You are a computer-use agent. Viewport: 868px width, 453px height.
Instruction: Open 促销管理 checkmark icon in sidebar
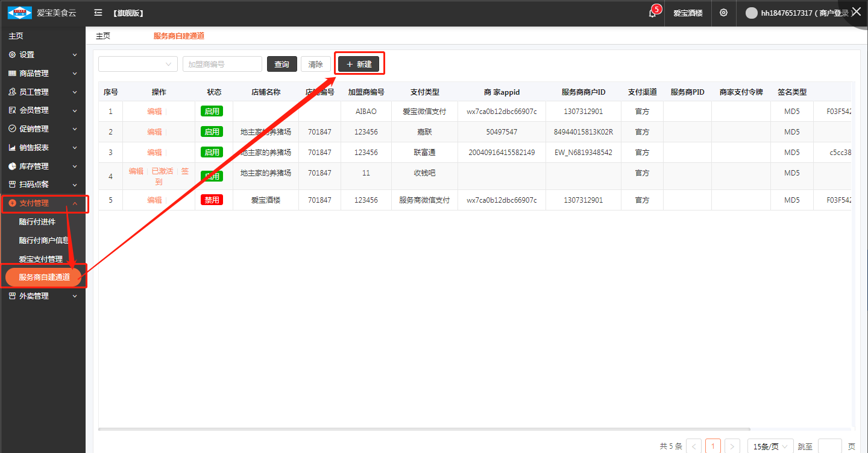[x=12, y=129]
